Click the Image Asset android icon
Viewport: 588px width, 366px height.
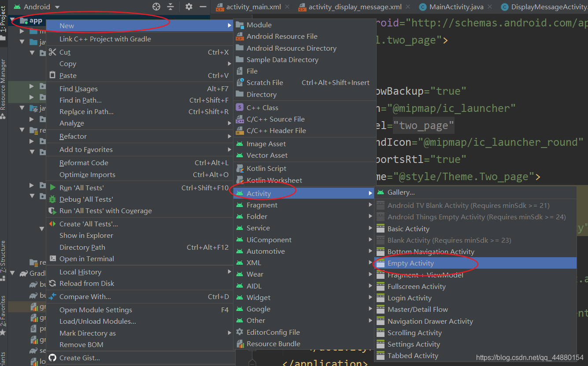click(x=240, y=144)
